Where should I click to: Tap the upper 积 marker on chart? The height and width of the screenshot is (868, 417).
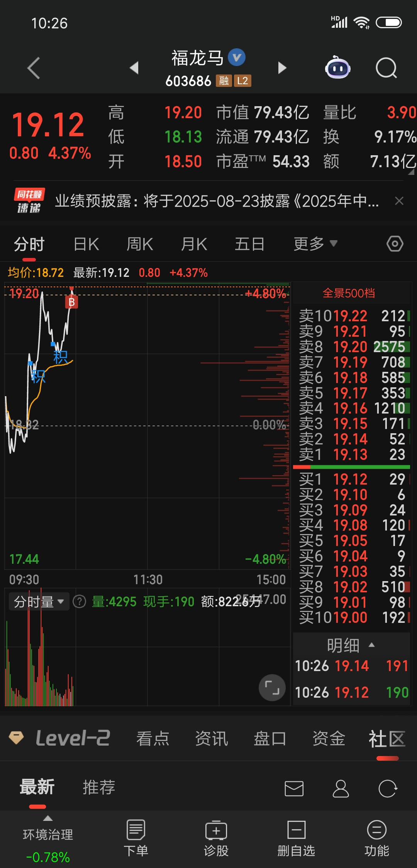coord(61,357)
